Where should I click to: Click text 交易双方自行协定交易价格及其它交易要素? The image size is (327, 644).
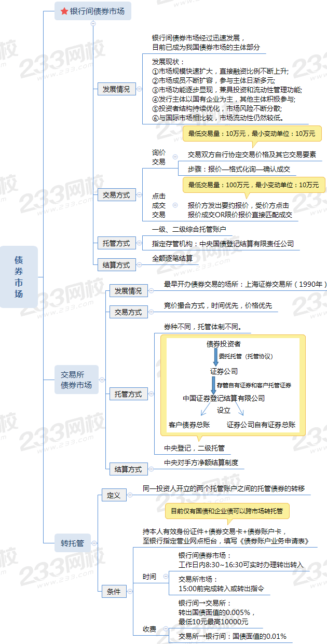[x=252, y=155]
